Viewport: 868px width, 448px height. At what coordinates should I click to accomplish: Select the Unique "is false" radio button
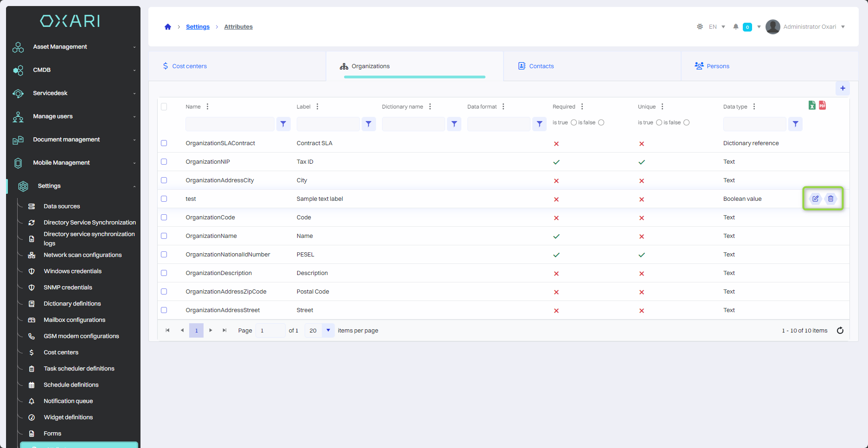click(686, 122)
